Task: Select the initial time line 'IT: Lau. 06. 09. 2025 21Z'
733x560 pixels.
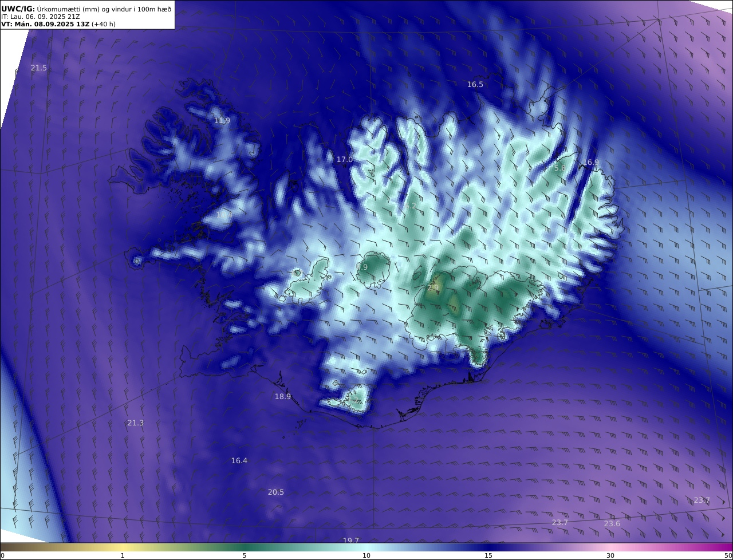Action: click(x=40, y=17)
